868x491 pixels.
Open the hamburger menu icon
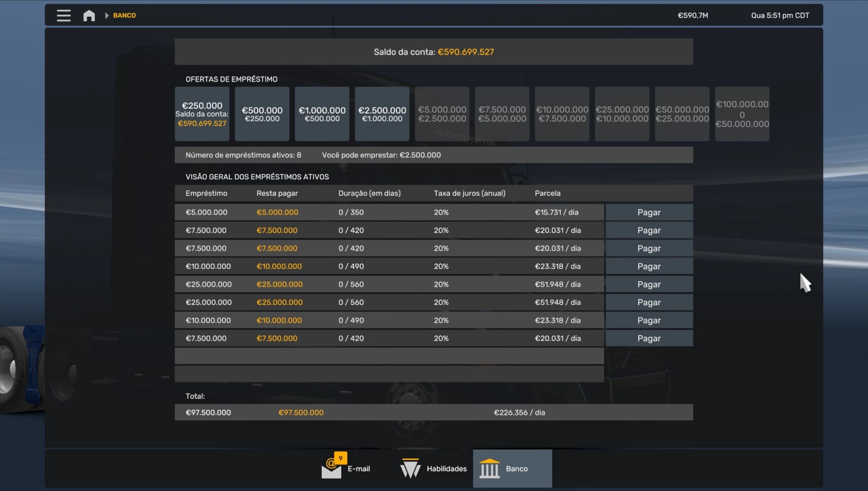coord(63,16)
